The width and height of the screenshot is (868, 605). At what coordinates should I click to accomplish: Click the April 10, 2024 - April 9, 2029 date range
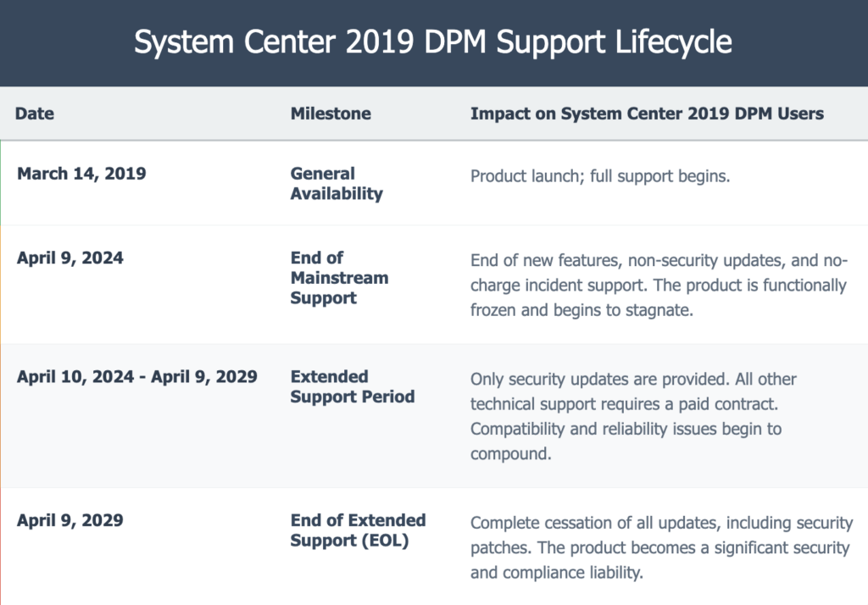[136, 377]
